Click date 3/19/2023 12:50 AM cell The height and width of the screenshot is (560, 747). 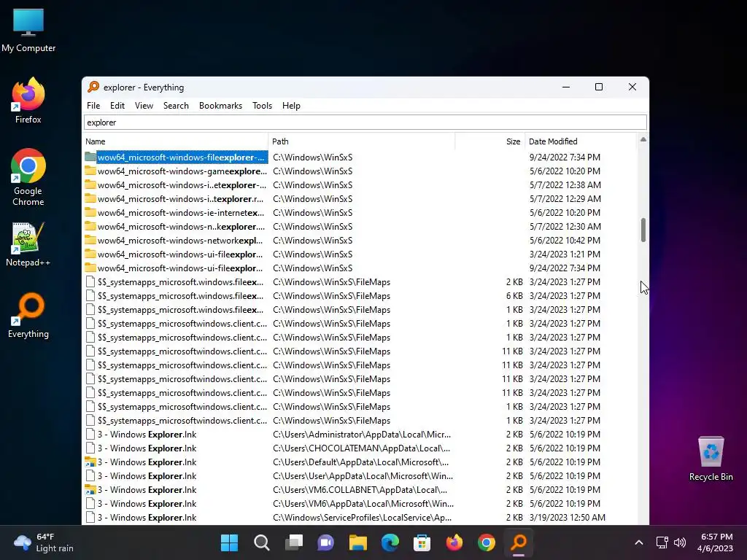[x=567, y=517]
